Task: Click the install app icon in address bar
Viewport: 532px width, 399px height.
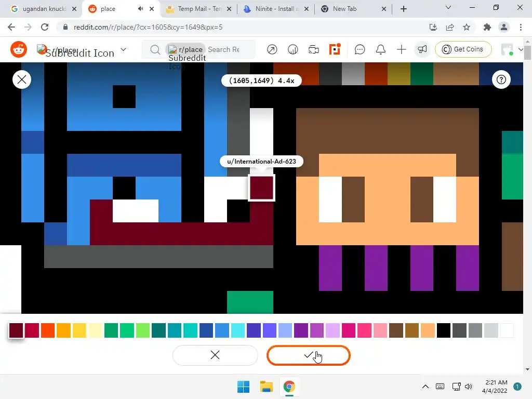Action: (x=433, y=27)
